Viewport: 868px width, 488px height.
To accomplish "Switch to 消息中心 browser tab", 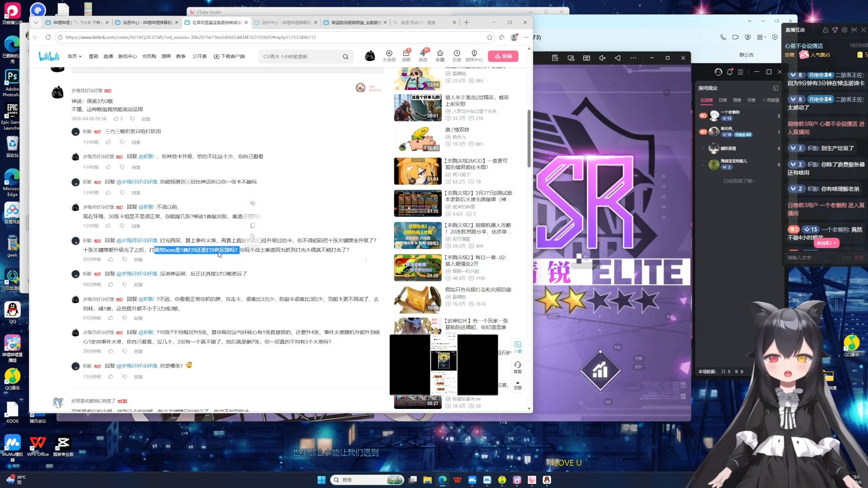I will [146, 22].
